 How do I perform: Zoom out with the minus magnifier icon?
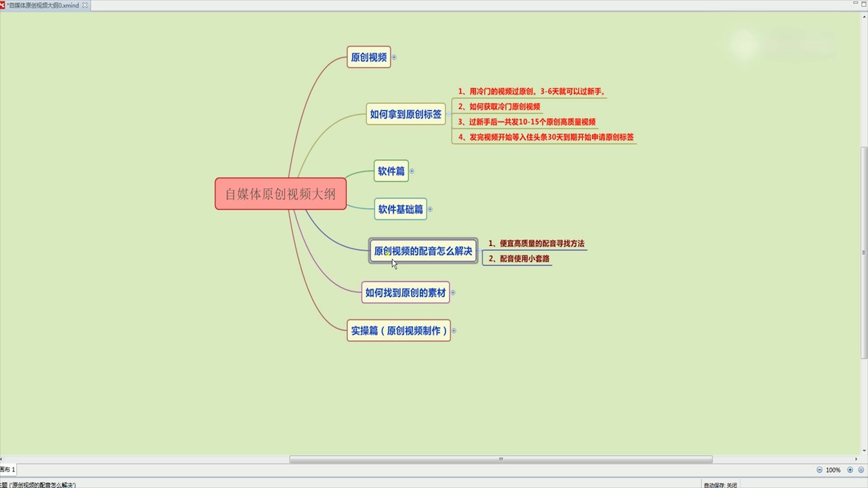pyautogui.click(x=819, y=470)
